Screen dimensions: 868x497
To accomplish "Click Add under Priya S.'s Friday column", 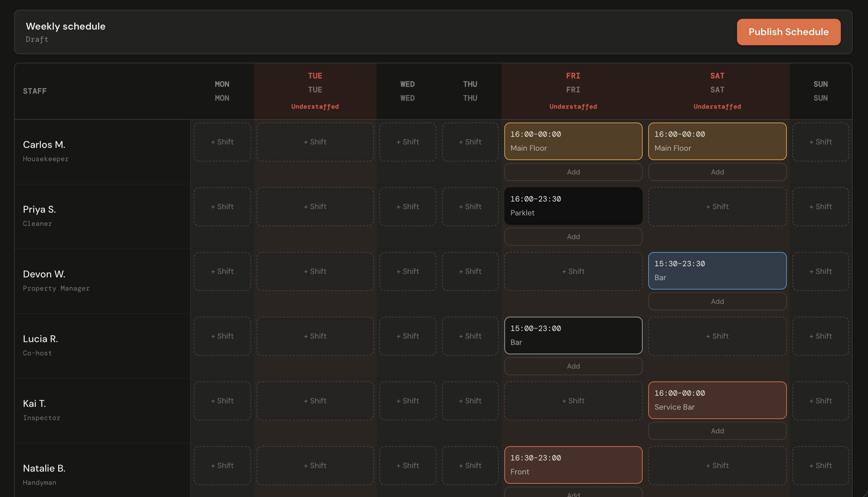I will 573,236.
